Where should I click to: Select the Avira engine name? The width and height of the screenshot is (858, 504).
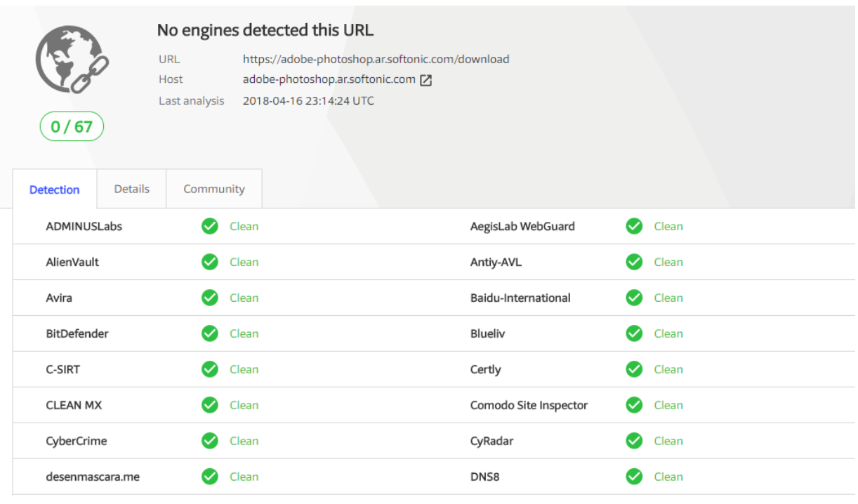pos(59,298)
